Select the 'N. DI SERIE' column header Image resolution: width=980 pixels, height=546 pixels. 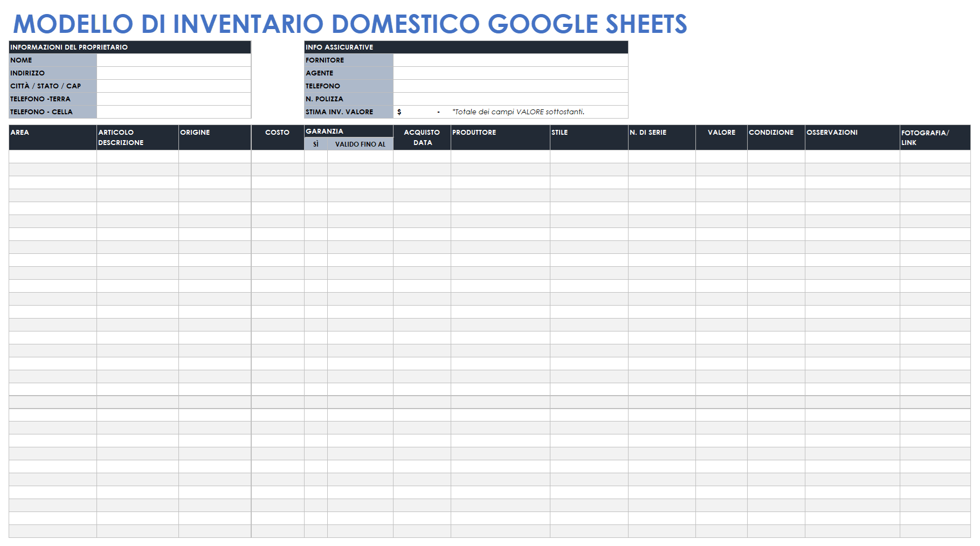(x=662, y=137)
